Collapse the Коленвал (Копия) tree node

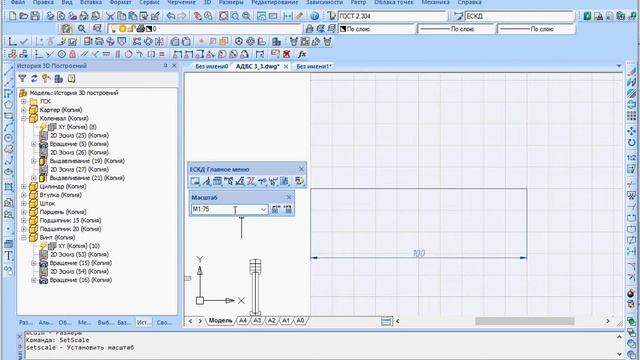pyautogui.click(x=24, y=118)
